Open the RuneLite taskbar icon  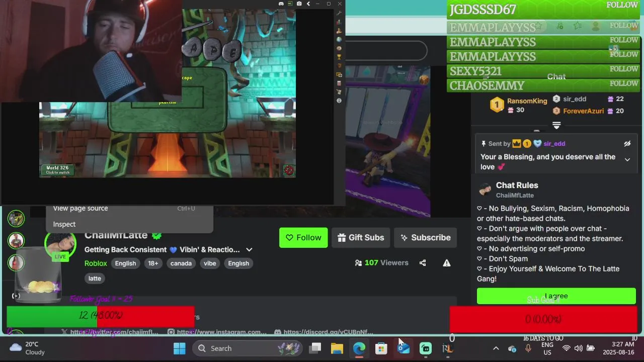[x=447, y=348]
